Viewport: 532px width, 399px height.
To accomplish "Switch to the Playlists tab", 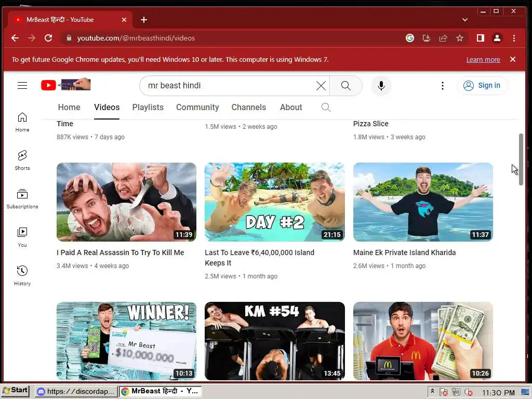I will 148,107.
